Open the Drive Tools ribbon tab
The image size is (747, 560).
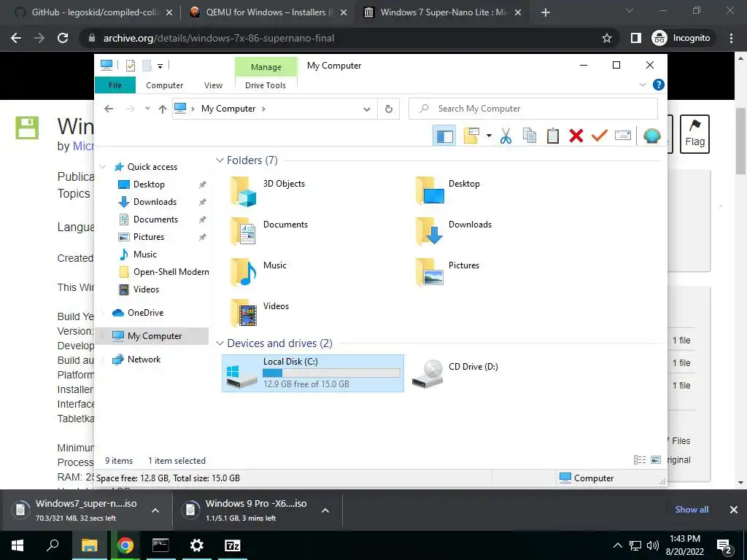point(266,85)
